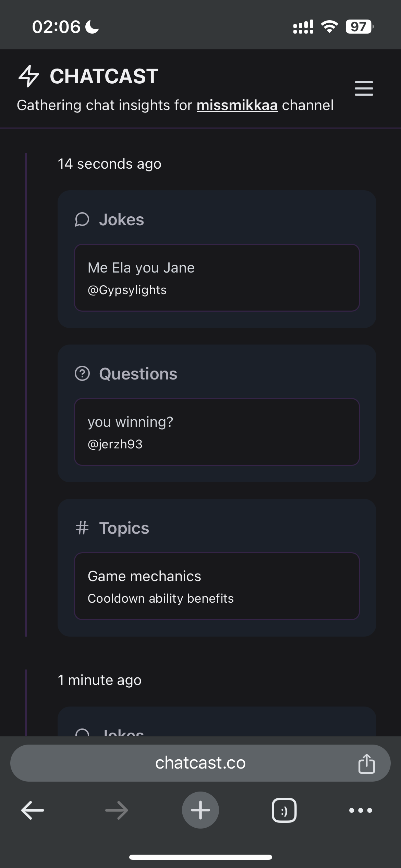Select the 'Me Ela you Jane' joke card
401x868 pixels.
[217, 278]
